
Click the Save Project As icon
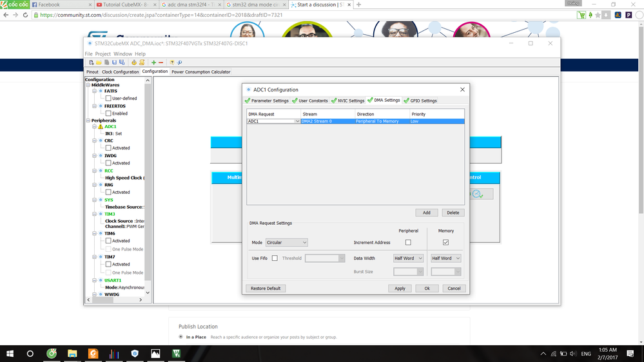(122, 62)
